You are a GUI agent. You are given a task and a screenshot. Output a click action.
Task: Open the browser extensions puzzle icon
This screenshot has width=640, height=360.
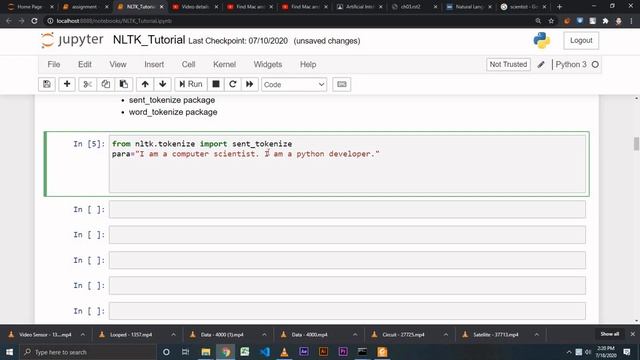(605, 21)
